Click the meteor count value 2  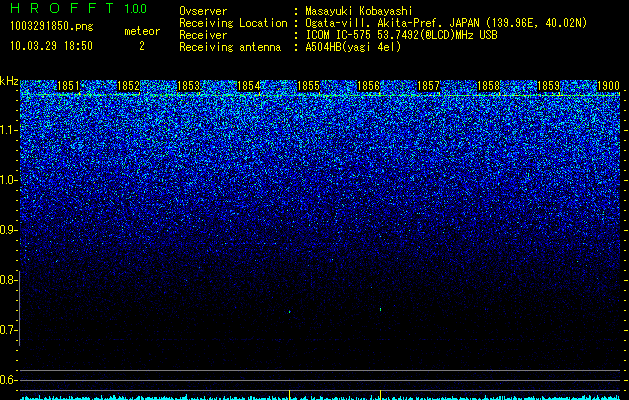[x=142, y=46]
